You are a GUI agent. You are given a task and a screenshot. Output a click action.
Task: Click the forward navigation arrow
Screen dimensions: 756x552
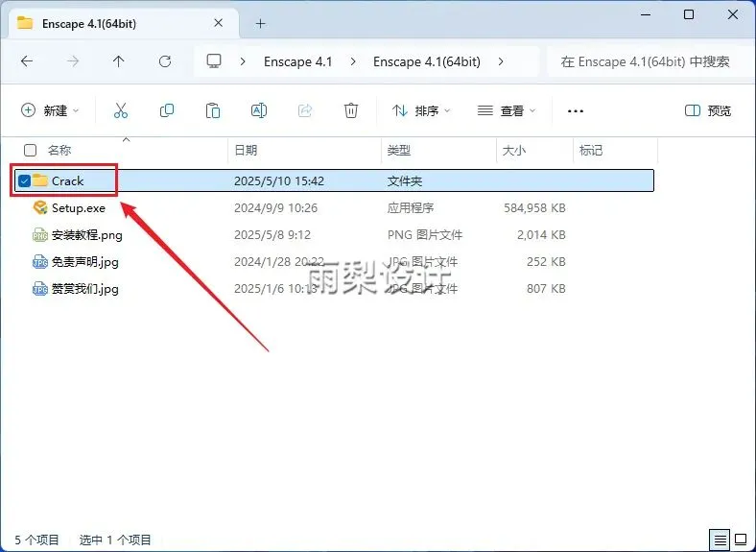coord(73,61)
